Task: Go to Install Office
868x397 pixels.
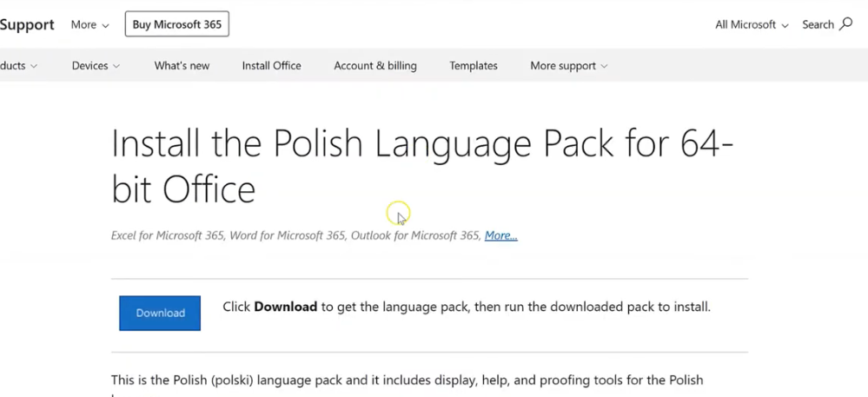Action: pos(271,65)
